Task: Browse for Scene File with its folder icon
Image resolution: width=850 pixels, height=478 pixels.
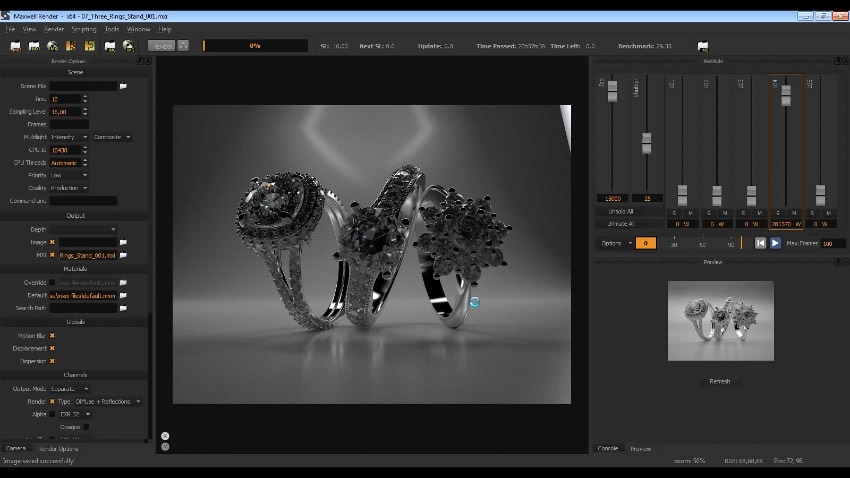Action: click(123, 86)
